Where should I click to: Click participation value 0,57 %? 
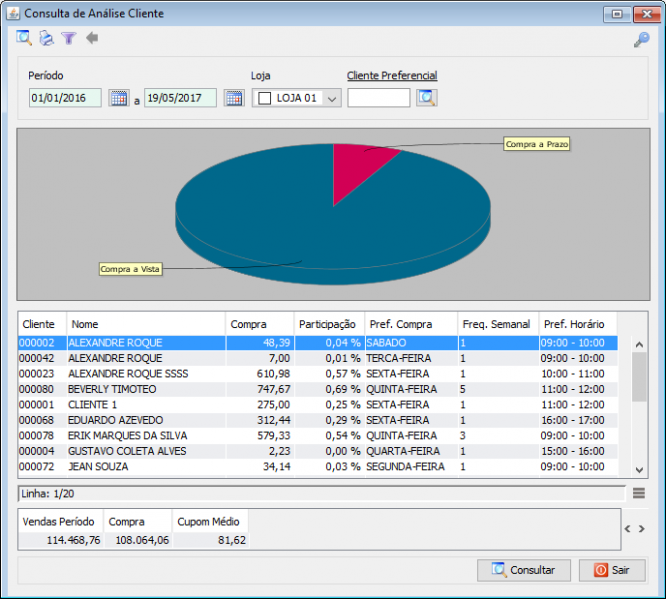(329, 374)
